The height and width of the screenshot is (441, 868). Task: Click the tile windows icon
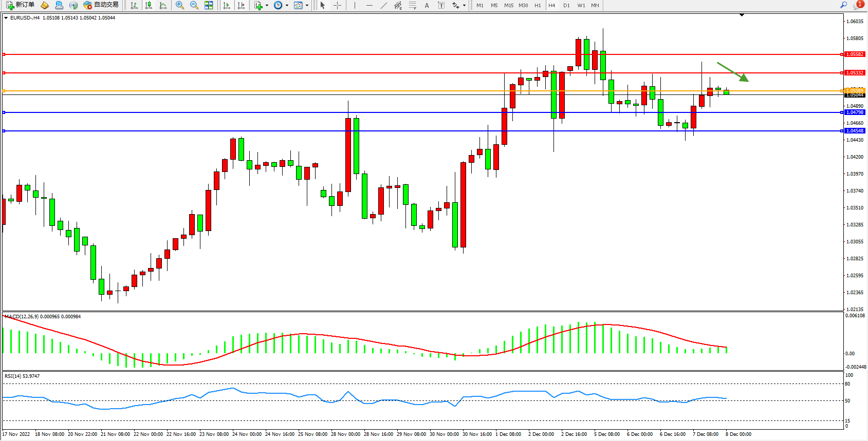click(209, 5)
